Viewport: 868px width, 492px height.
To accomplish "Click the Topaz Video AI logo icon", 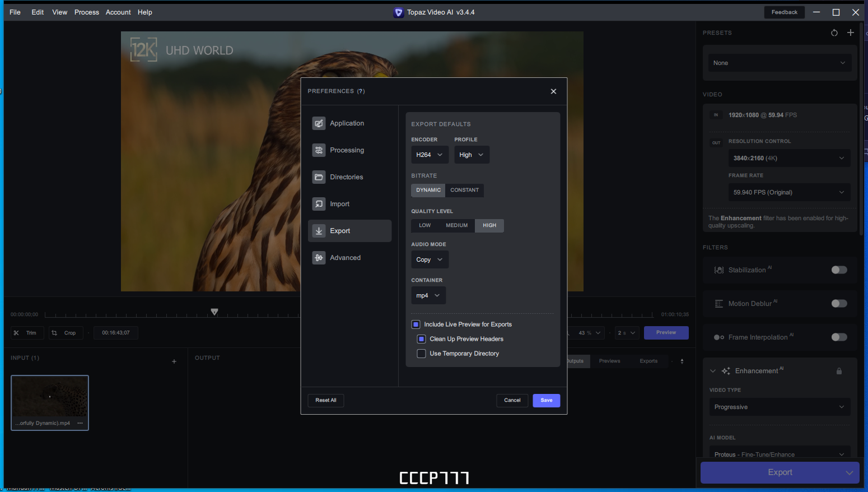I will coord(399,12).
